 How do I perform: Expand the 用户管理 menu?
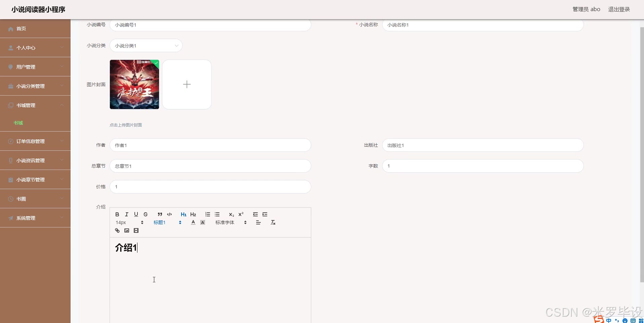point(35,67)
